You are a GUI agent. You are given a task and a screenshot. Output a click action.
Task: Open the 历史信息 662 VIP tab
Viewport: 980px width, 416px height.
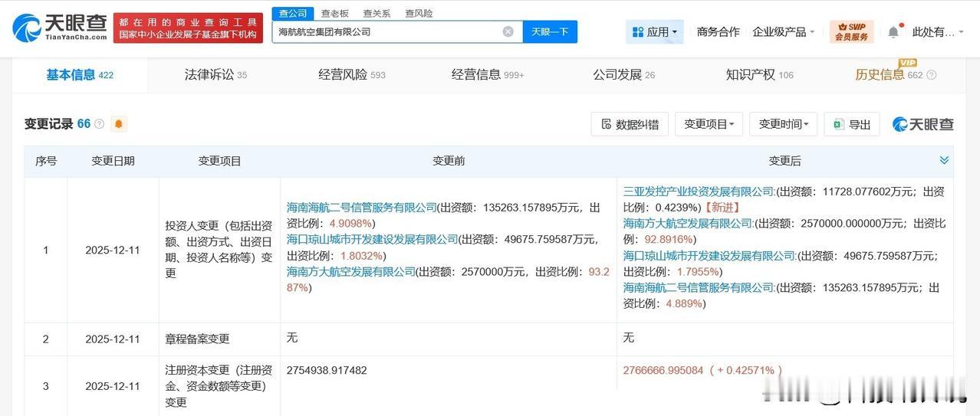point(890,75)
